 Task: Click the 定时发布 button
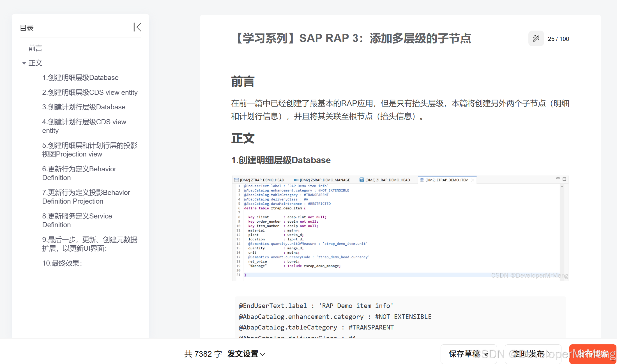[532, 354]
